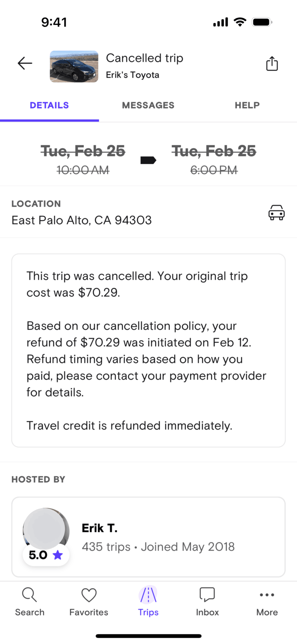The height and width of the screenshot is (644, 297).
Task: Tap Erik's Toyota car thumbnail
Action: [74, 67]
